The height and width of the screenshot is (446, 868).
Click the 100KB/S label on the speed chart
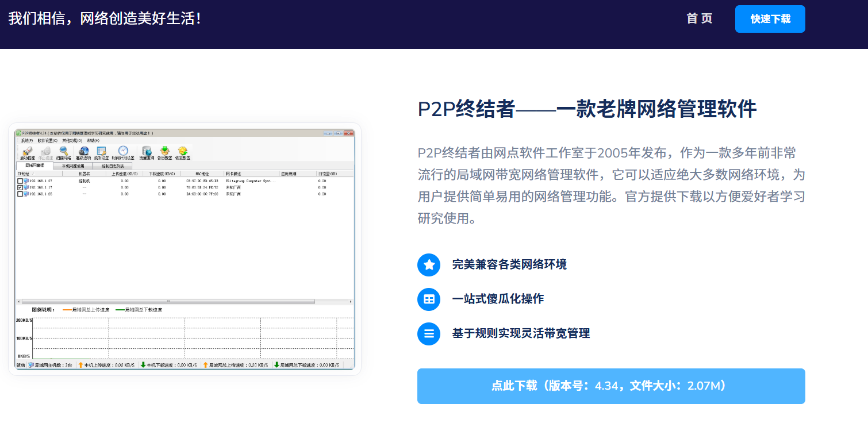(x=24, y=338)
